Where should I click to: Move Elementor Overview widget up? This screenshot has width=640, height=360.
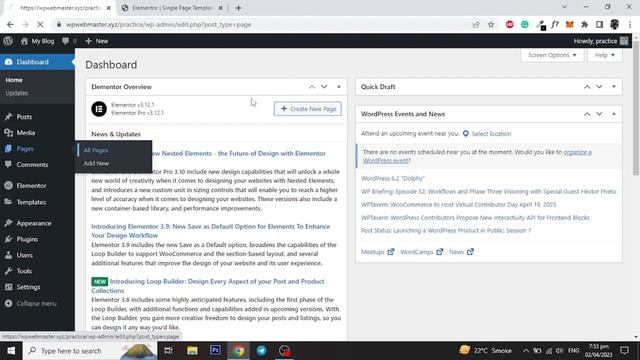[x=312, y=87]
